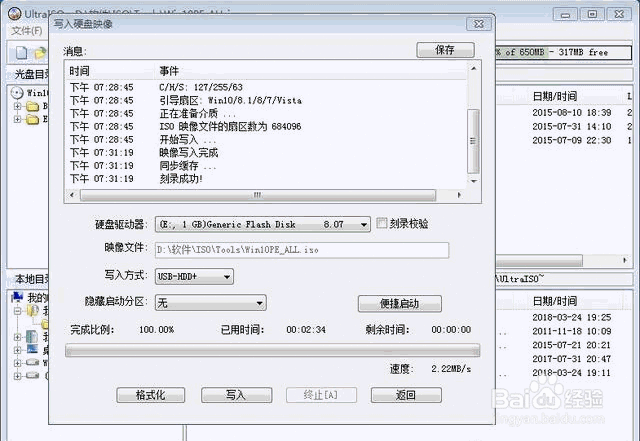Expand the E folder in disc tree
This screenshot has height=441, width=640.
tap(17, 119)
